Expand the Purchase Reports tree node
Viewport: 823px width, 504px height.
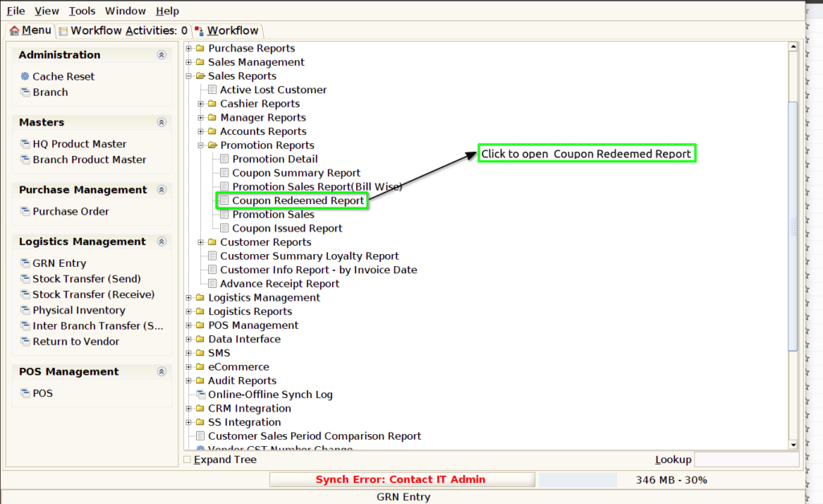[x=188, y=48]
